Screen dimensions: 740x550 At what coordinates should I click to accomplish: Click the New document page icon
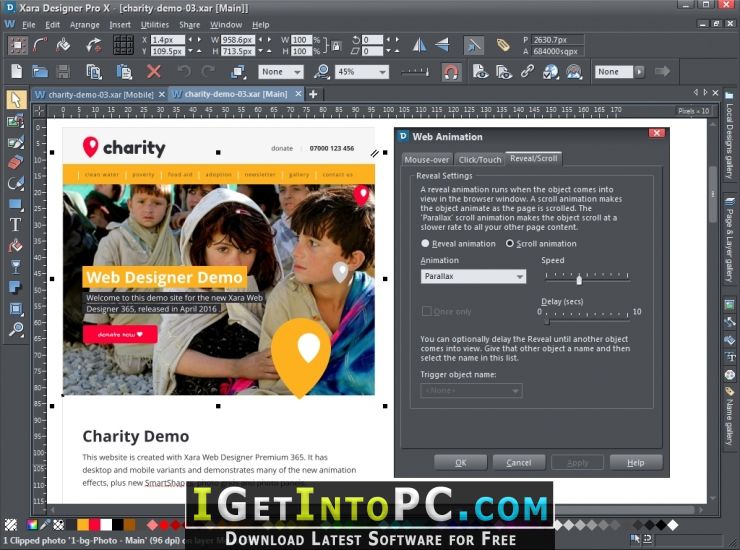pyautogui.click(x=17, y=72)
